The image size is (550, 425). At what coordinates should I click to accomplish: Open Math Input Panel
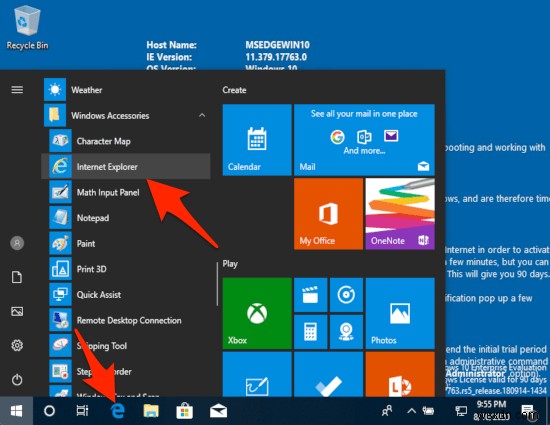pos(126,192)
